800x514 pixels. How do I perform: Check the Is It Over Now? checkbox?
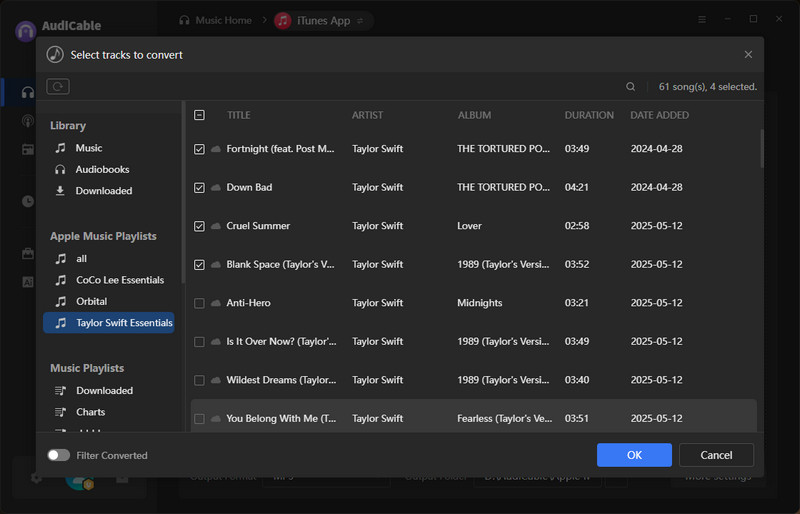point(199,341)
